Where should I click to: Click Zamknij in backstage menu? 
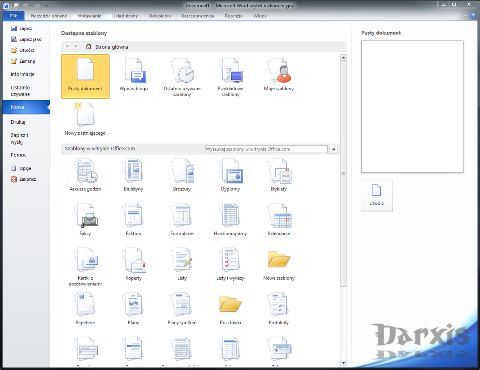tap(23, 61)
